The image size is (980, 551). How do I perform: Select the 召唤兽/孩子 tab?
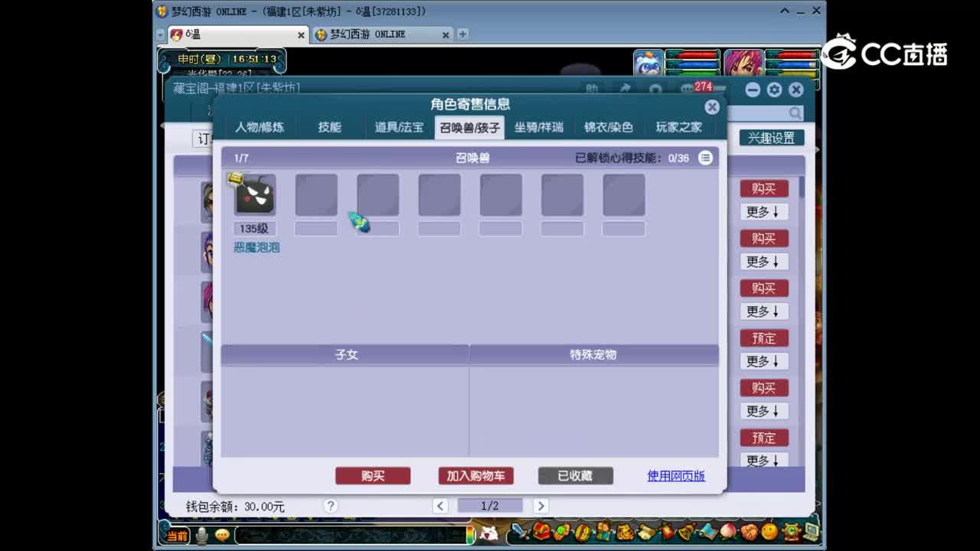click(469, 127)
